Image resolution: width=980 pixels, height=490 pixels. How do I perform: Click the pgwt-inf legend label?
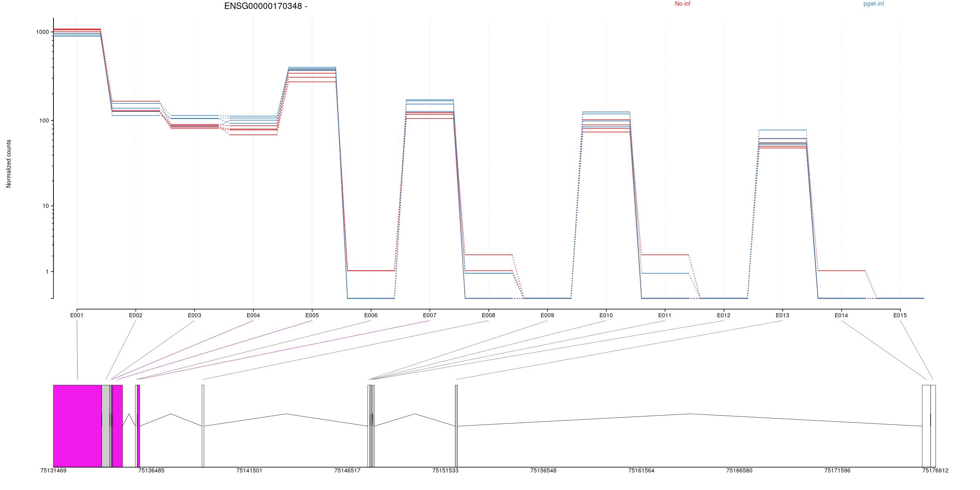tap(873, 4)
